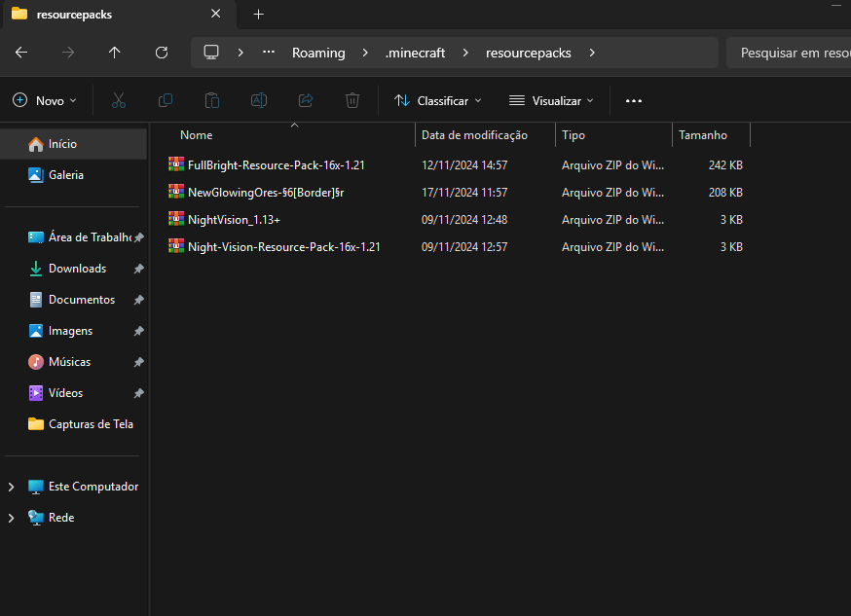This screenshot has width=851, height=616.
Task: Open Documentos in the sidebar
Action: (74, 300)
